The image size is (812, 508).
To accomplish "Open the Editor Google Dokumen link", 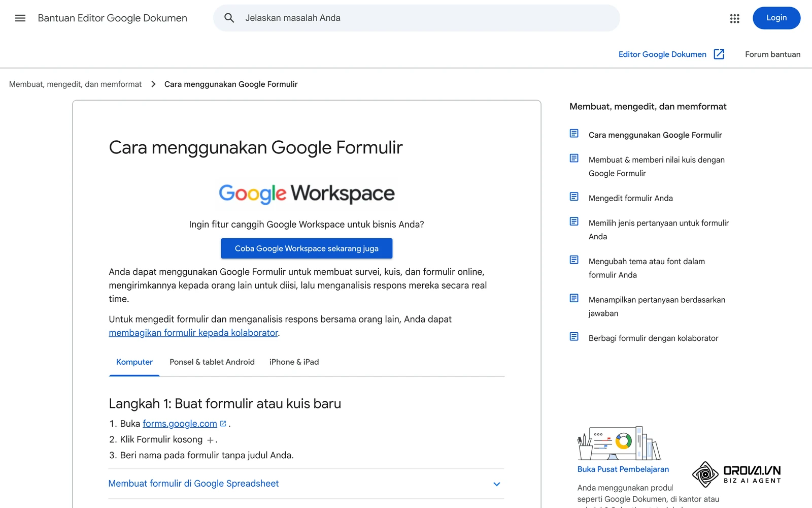I will [x=662, y=54].
